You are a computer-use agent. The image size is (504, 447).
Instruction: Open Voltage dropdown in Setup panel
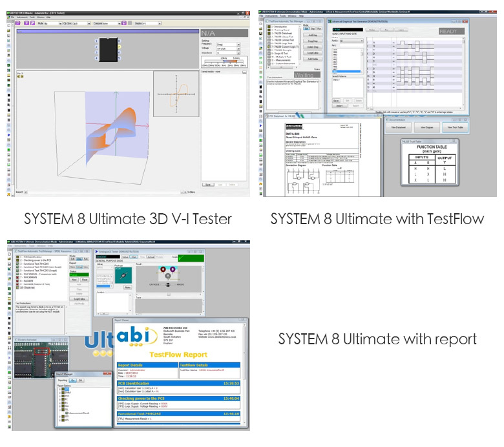(238, 48)
